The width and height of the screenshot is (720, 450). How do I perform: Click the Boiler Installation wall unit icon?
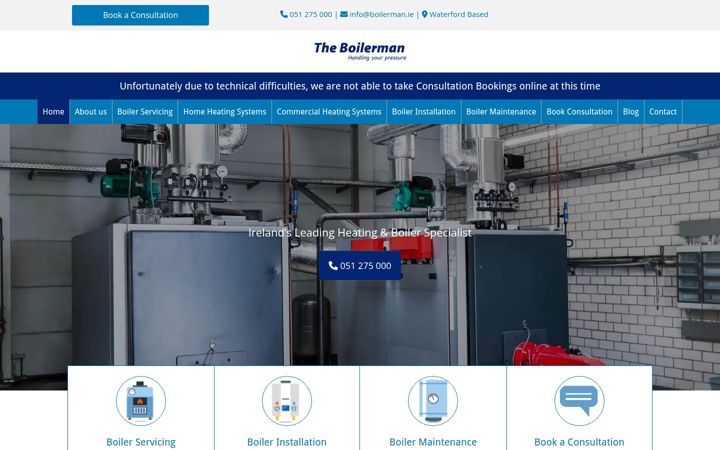click(287, 401)
